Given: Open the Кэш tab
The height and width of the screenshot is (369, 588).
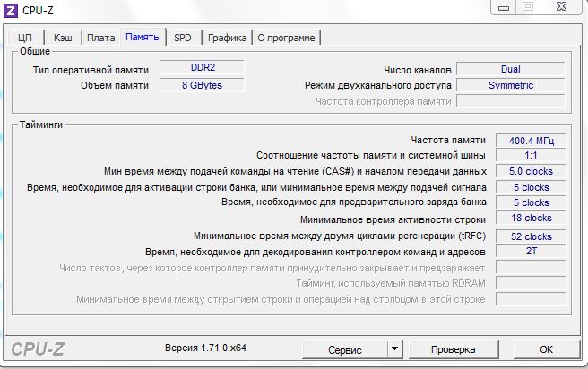Looking at the screenshot, I should (x=63, y=38).
